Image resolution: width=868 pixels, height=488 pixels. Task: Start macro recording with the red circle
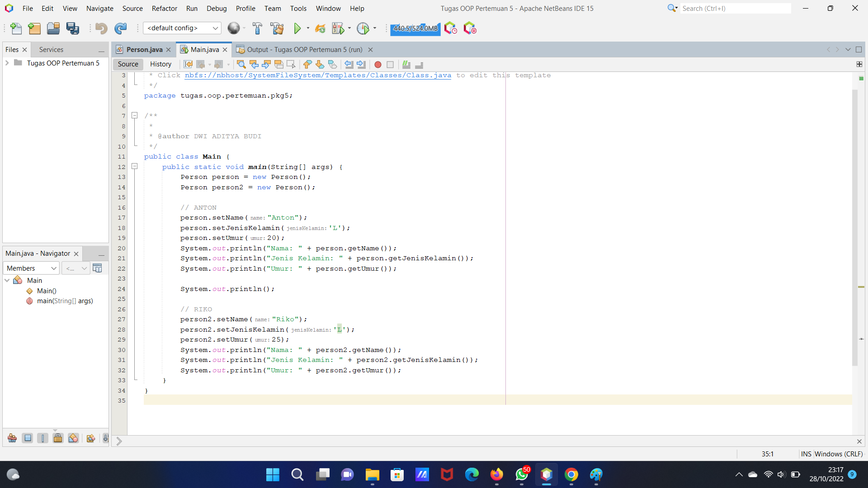coord(378,65)
